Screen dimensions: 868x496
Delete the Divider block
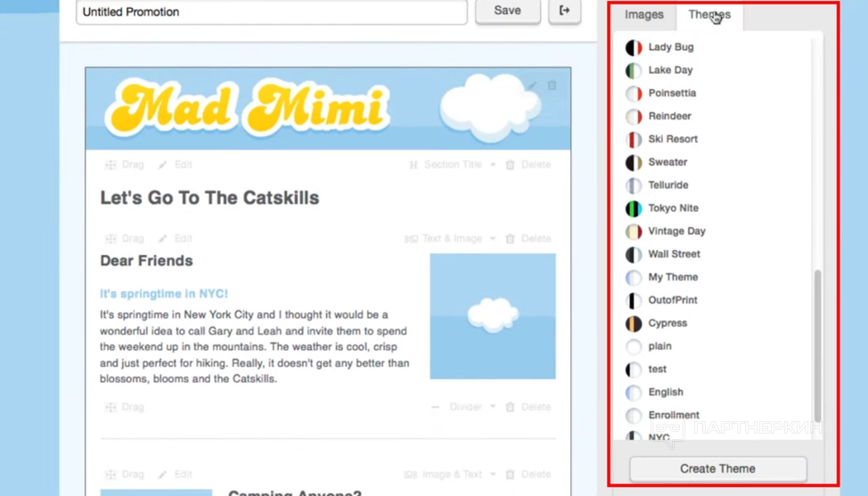[528, 407]
